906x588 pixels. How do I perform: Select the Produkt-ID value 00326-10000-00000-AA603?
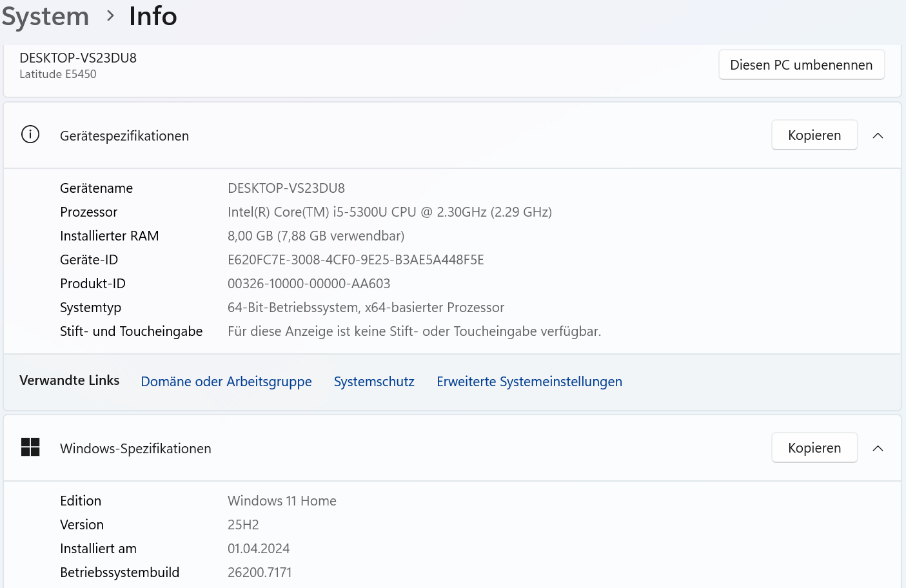click(309, 284)
